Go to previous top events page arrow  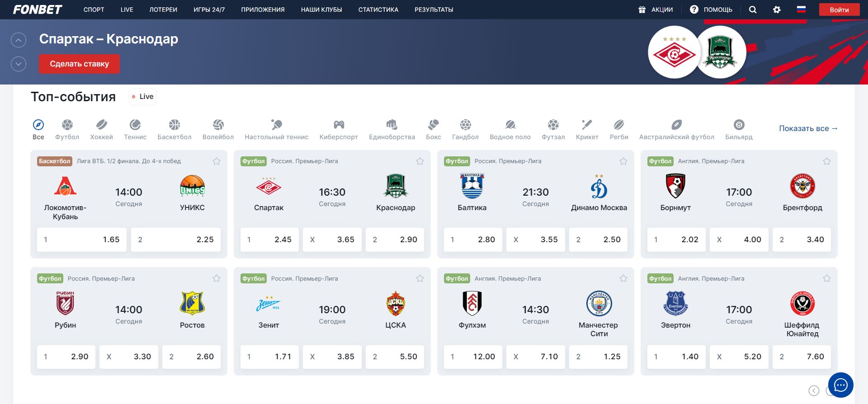coord(814,391)
